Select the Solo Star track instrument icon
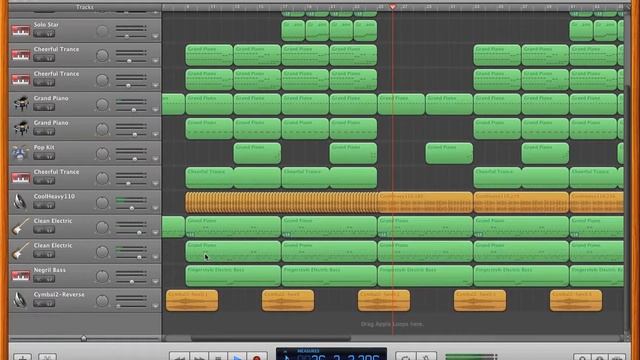 pyautogui.click(x=20, y=31)
